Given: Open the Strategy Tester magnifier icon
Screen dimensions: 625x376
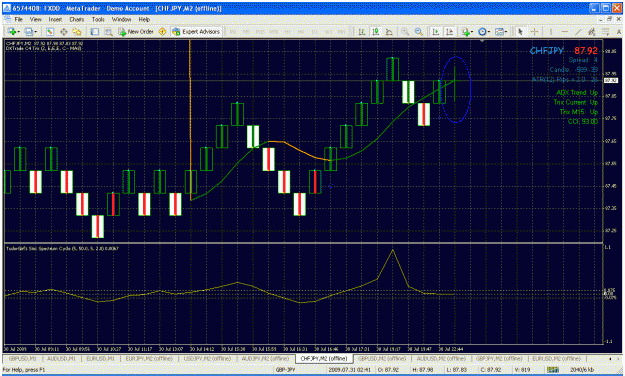Looking at the screenshot, I should pos(108,31).
